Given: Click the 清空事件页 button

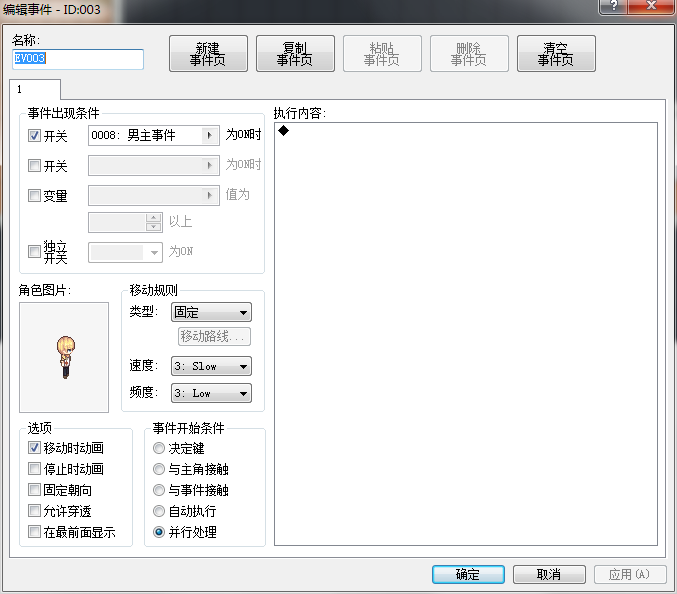Looking at the screenshot, I should coord(556,54).
